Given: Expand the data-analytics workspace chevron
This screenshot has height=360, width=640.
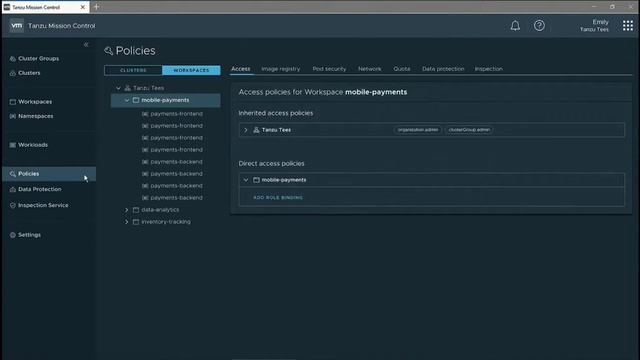Looking at the screenshot, I should (127, 210).
